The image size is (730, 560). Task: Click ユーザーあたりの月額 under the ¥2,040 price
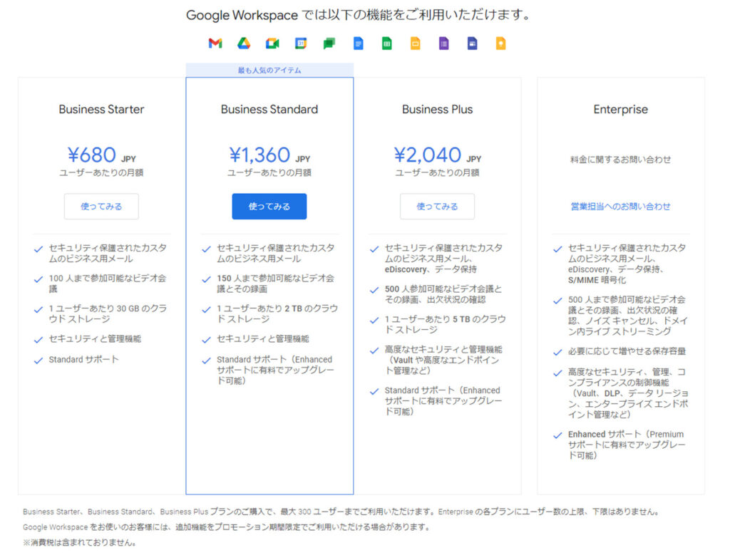tap(437, 172)
